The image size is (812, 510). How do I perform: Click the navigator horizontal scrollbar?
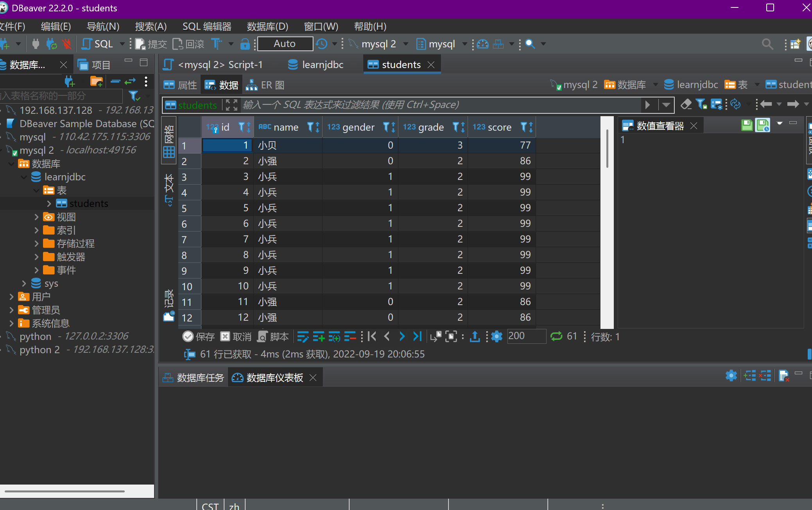pos(65,491)
